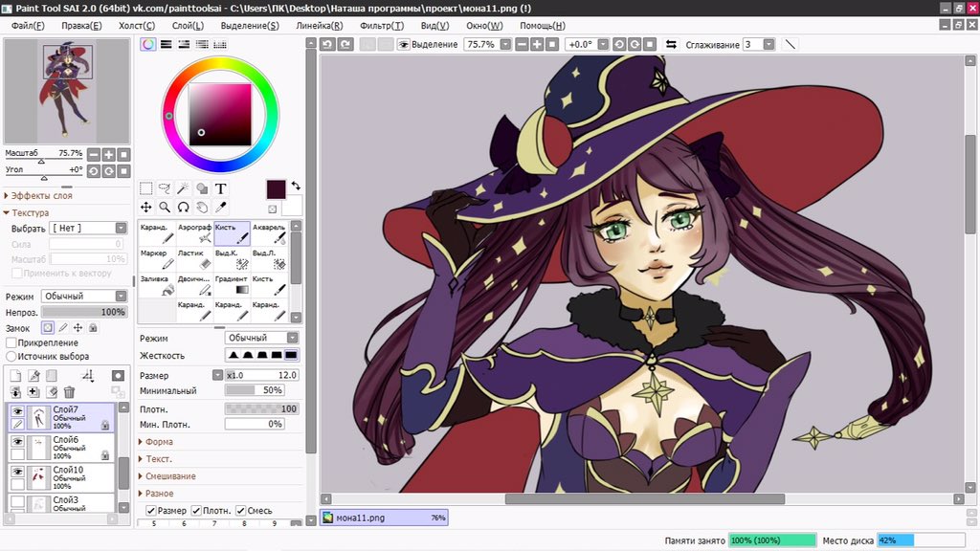The width and height of the screenshot is (980, 551).
Task: Select the Zoom magnifier tool
Action: click(x=165, y=207)
